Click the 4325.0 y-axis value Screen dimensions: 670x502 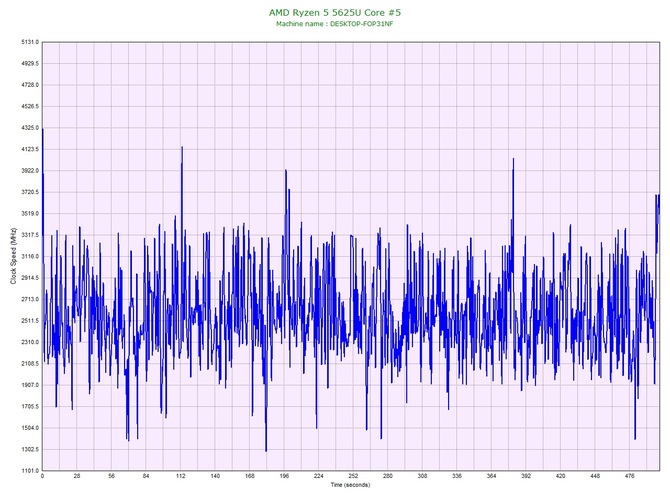pyautogui.click(x=30, y=128)
